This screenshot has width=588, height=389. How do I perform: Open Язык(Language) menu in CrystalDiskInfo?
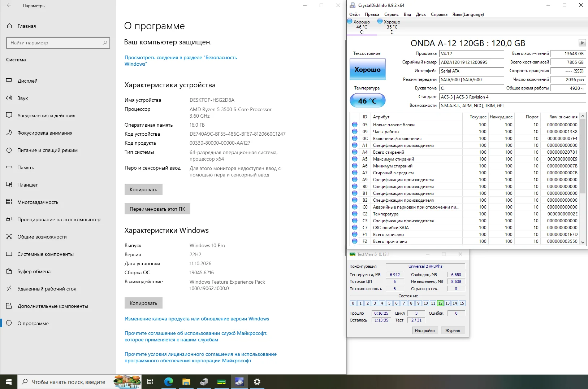coord(468,14)
